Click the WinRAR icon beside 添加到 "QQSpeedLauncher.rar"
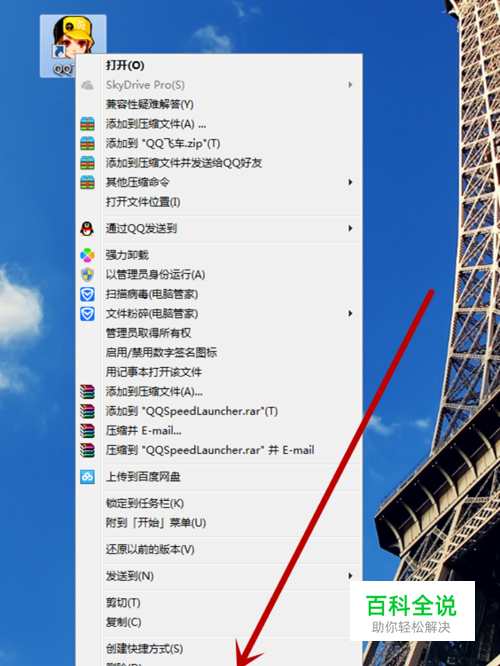The image size is (500, 666). click(x=88, y=411)
